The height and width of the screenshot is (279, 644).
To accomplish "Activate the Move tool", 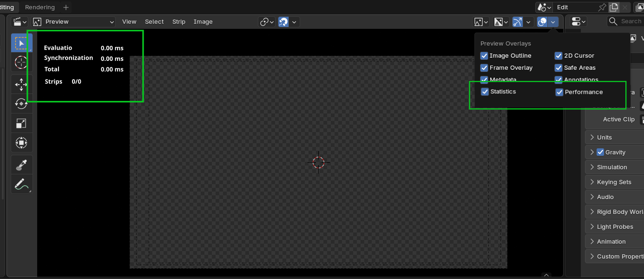I will [x=21, y=85].
